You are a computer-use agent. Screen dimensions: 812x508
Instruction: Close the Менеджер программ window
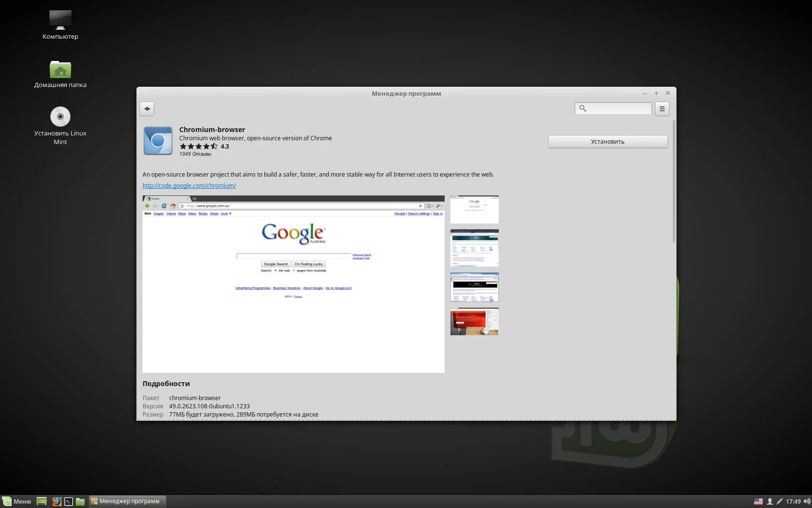coord(668,93)
